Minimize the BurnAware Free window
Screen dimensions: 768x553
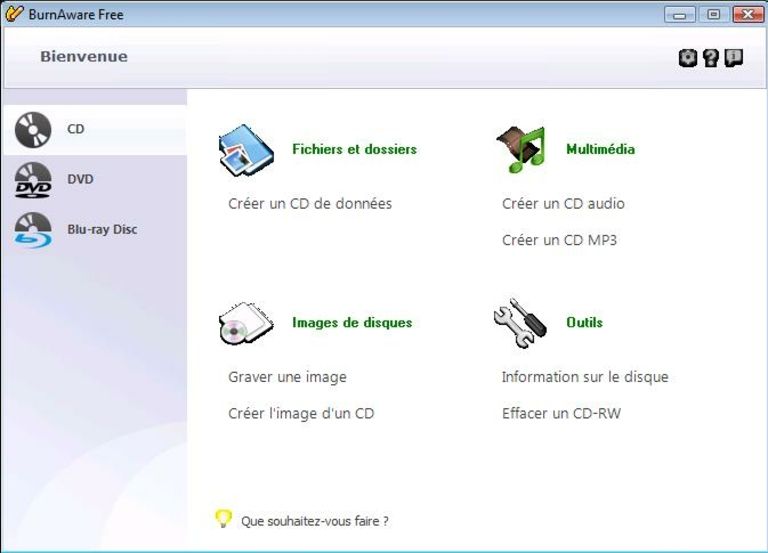pyautogui.click(x=679, y=15)
